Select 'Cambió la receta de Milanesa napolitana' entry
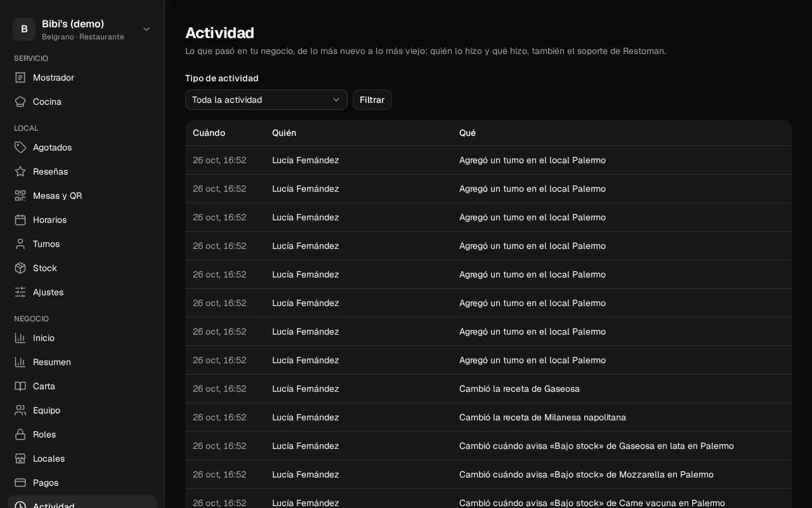This screenshot has width=812, height=508. point(542,417)
